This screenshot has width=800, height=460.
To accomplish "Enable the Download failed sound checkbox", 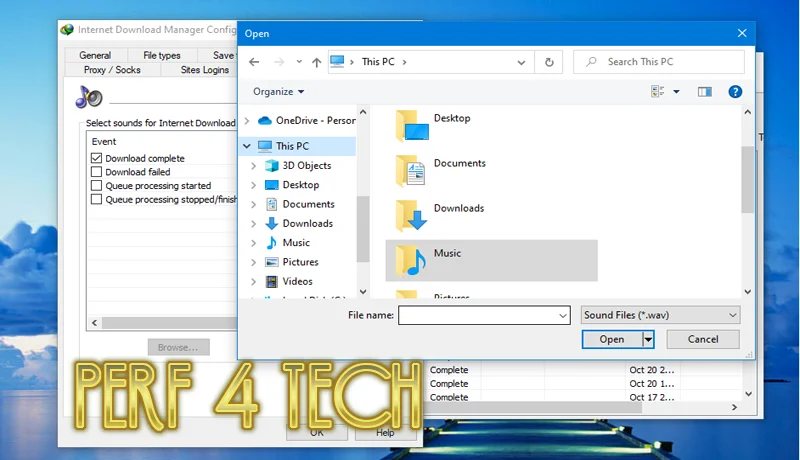I will [97, 172].
